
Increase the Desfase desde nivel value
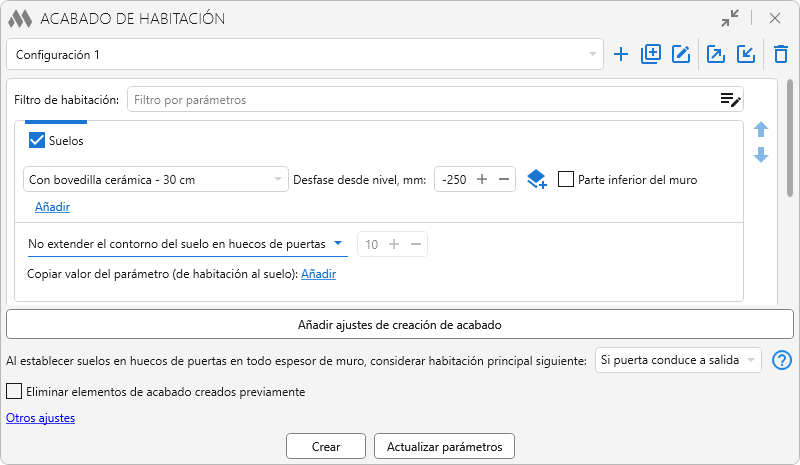[482, 180]
